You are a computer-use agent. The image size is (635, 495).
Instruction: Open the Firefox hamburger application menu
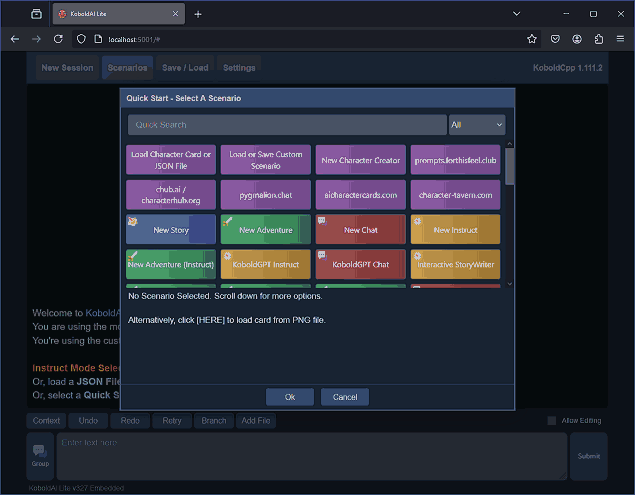620,39
